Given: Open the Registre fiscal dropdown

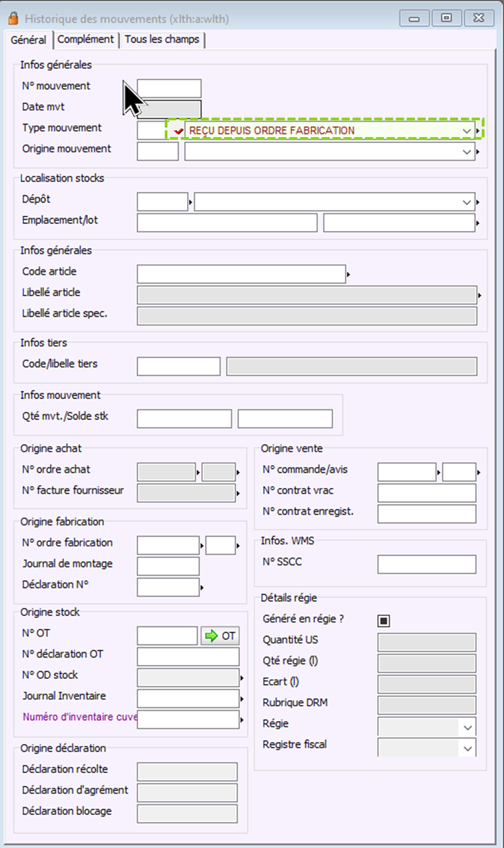Looking at the screenshot, I should (467, 748).
